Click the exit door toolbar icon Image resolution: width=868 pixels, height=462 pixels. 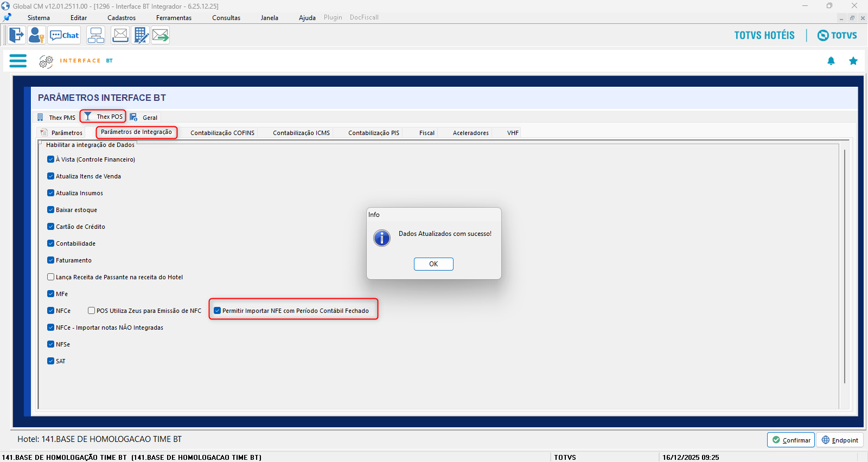point(16,35)
